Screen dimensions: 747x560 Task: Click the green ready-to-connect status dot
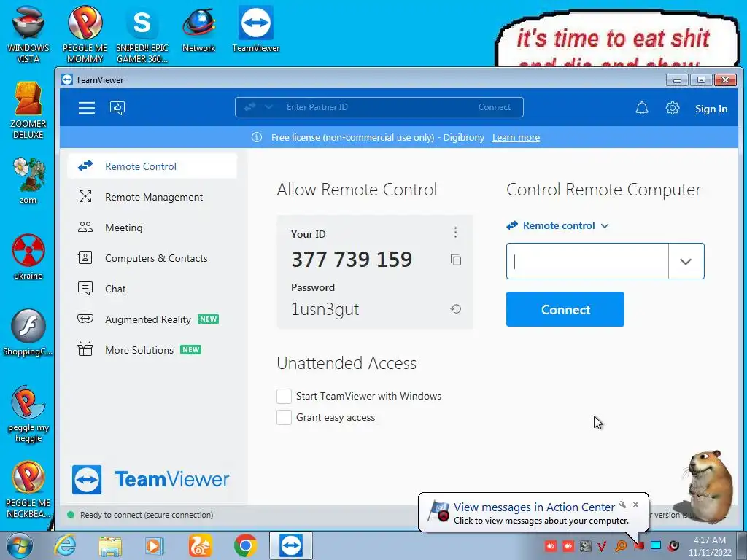(x=71, y=515)
